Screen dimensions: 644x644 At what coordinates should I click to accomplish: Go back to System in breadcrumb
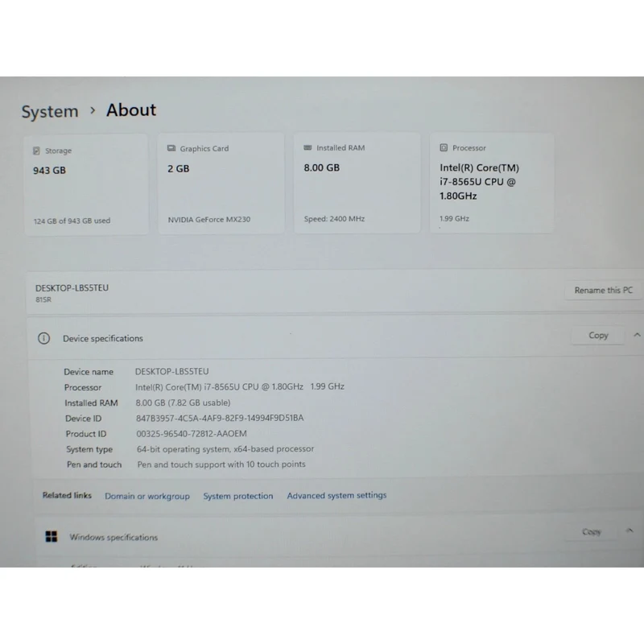click(50, 111)
